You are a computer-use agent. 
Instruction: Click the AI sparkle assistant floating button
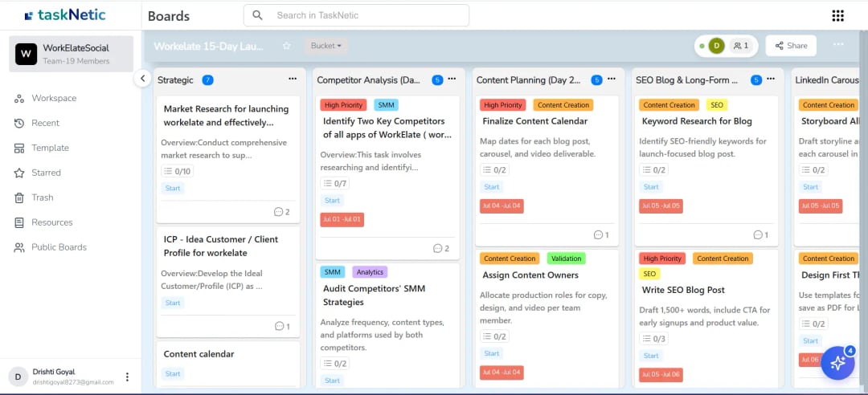(x=837, y=363)
